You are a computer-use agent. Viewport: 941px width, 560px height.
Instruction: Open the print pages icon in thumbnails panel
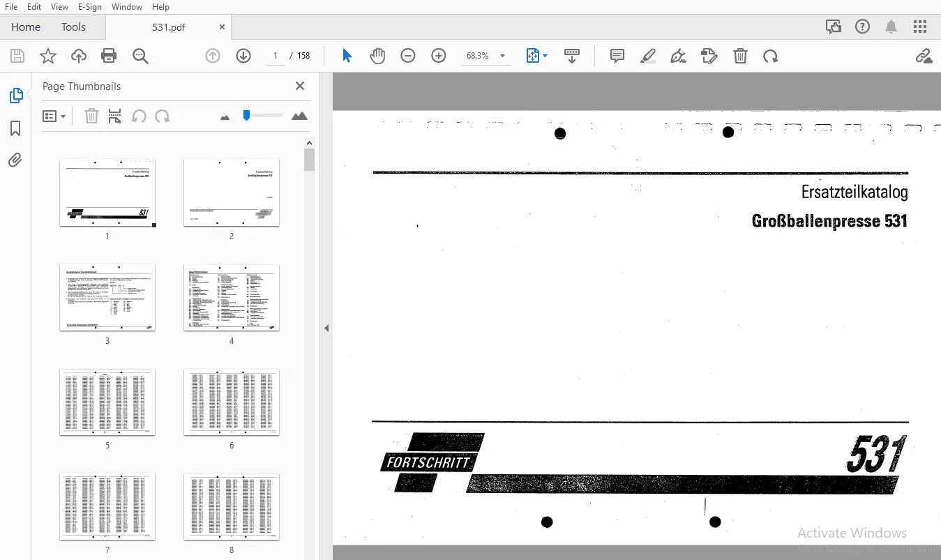tap(115, 116)
